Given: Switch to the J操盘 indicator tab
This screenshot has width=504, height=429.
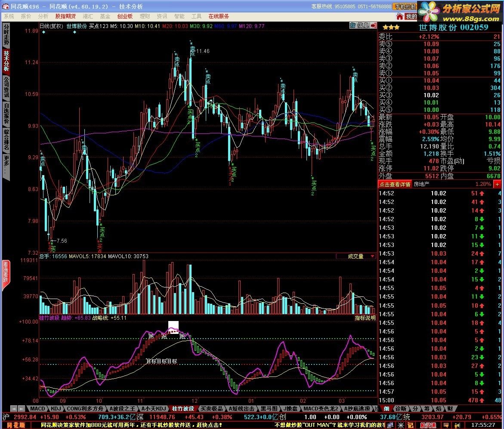Looking at the screenshot, I should click(x=290, y=408).
